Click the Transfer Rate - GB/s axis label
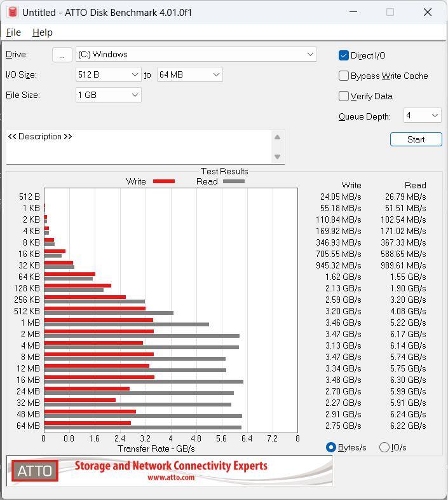 point(156,448)
